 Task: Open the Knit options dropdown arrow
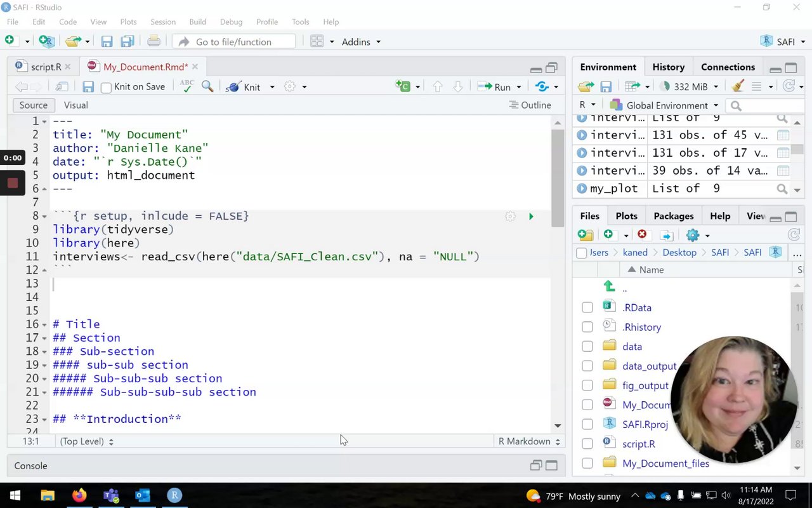pyautogui.click(x=272, y=87)
